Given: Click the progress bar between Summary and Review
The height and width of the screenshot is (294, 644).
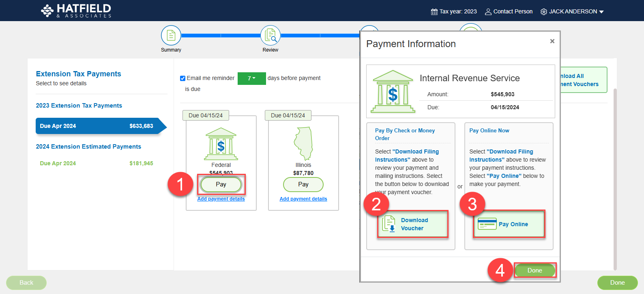Looking at the screenshot, I should coord(221,35).
